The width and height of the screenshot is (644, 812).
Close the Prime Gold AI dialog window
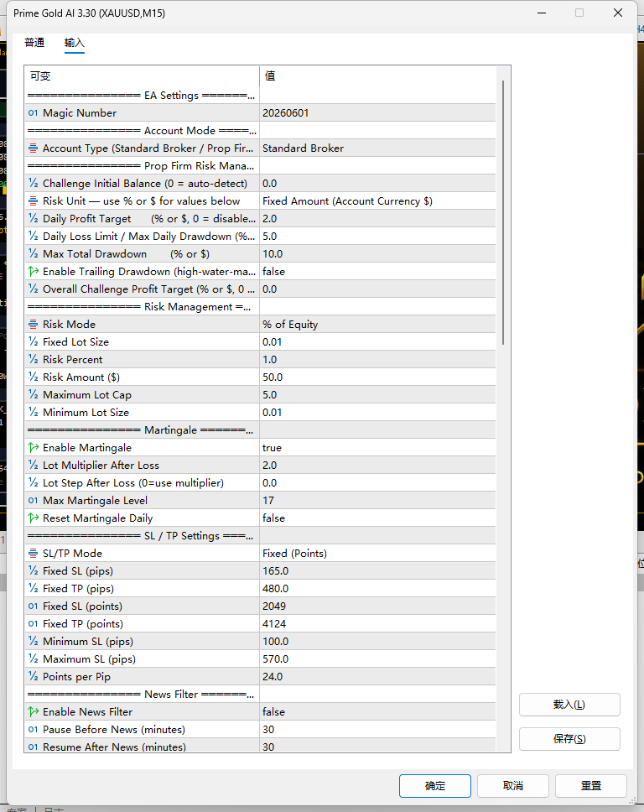tap(618, 13)
